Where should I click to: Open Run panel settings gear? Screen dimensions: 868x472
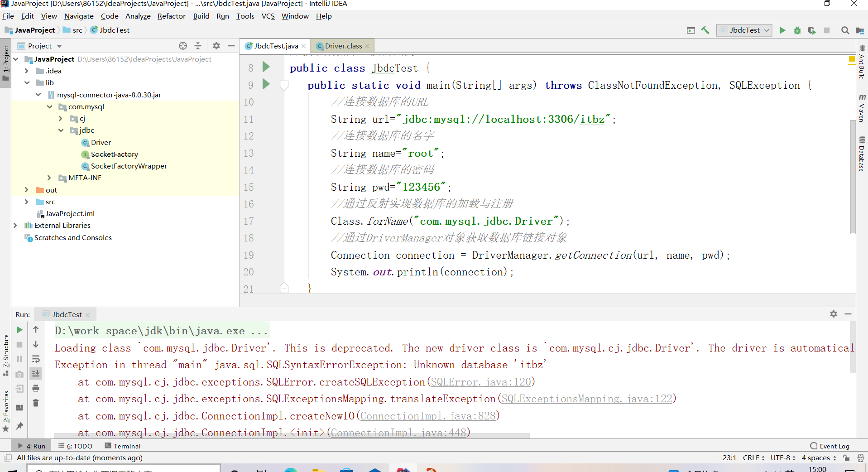point(834,314)
